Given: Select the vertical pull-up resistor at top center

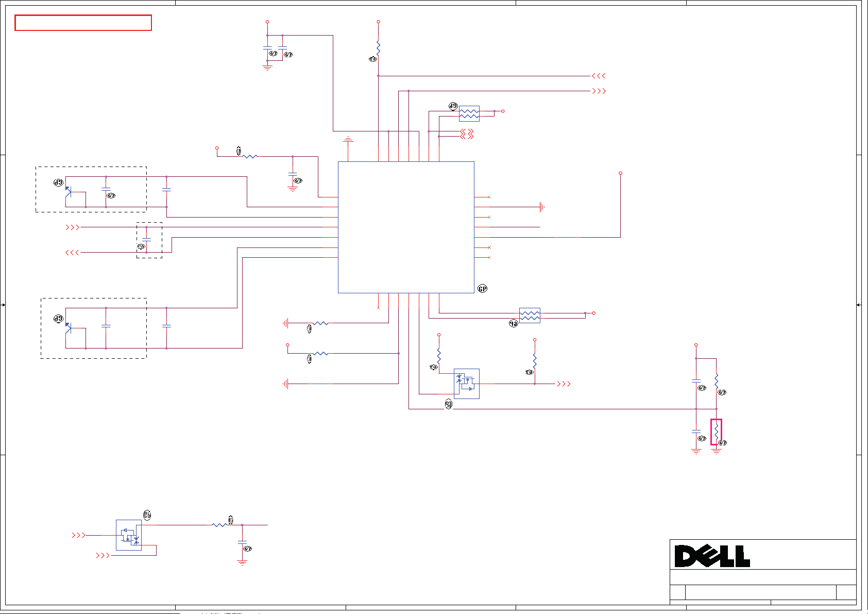Looking at the screenshot, I should [x=378, y=48].
